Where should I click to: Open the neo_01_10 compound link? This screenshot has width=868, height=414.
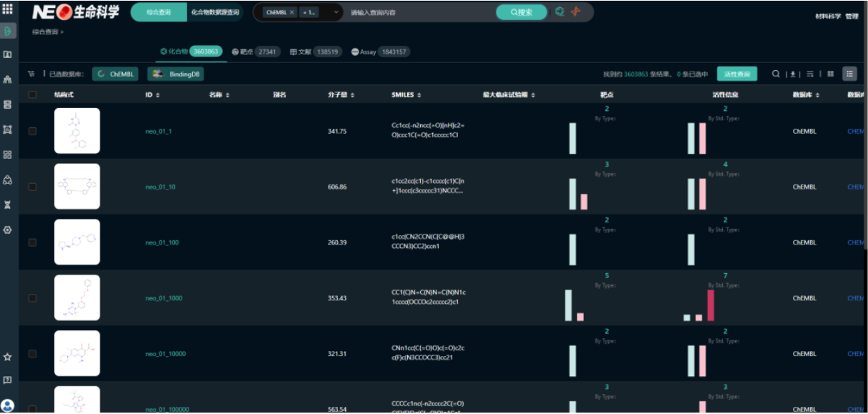click(x=160, y=187)
